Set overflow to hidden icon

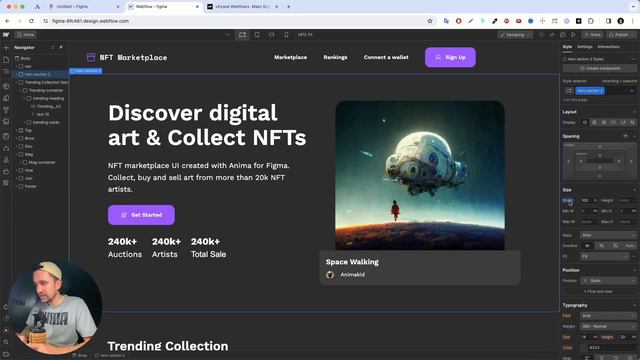click(602, 246)
